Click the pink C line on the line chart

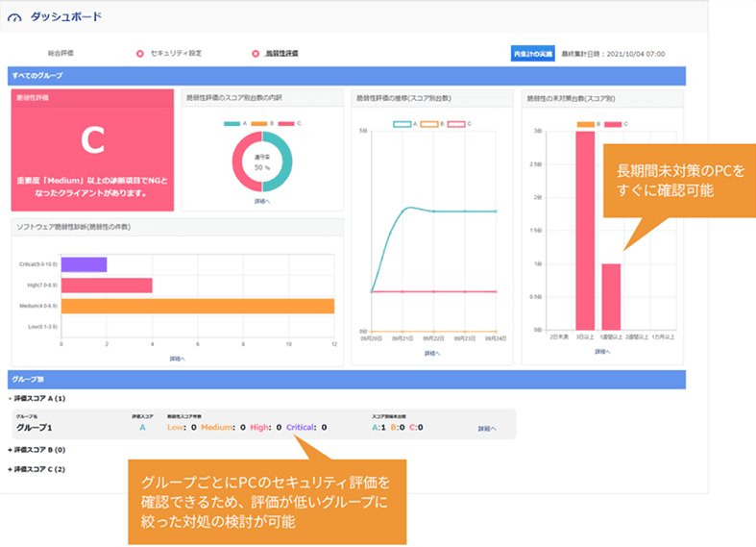[434, 291]
